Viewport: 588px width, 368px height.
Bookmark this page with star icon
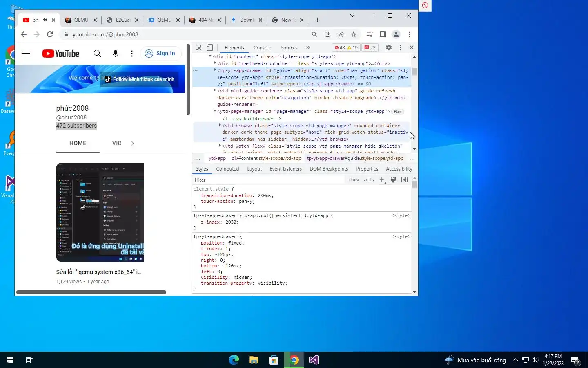click(354, 34)
